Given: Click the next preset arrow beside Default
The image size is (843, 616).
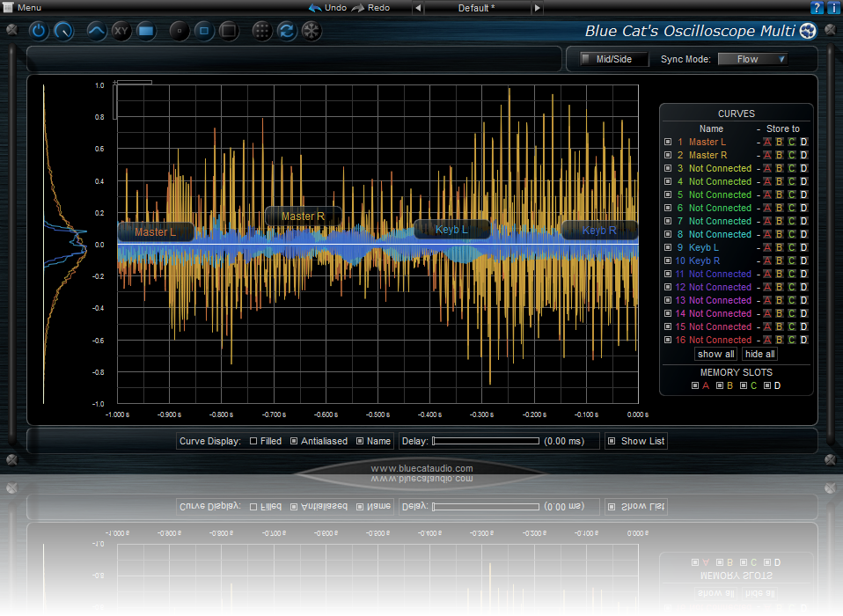Looking at the screenshot, I should [x=537, y=7].
